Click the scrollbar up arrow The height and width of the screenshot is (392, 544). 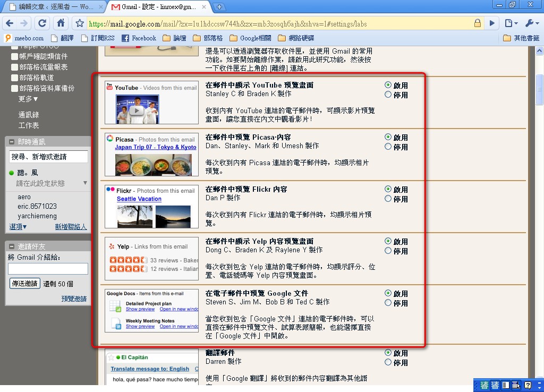click(x=540, y=50)
